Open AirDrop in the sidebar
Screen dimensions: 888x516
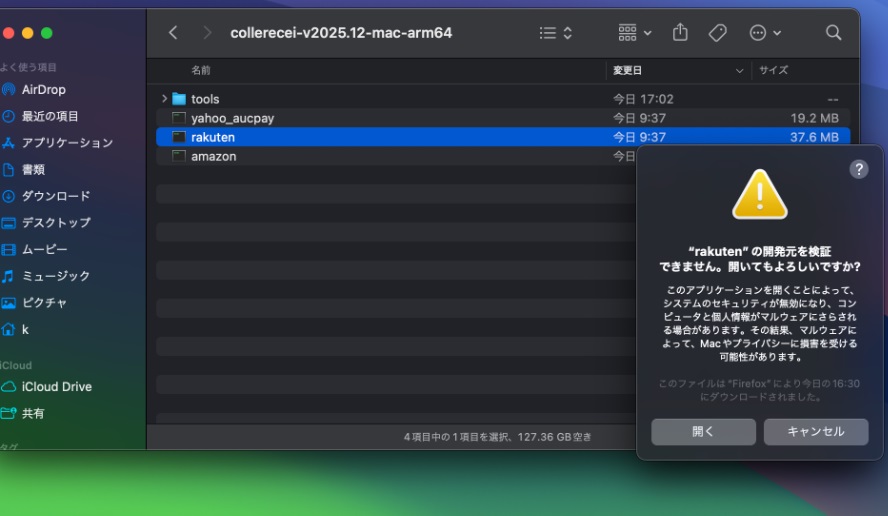pos(43,90)
